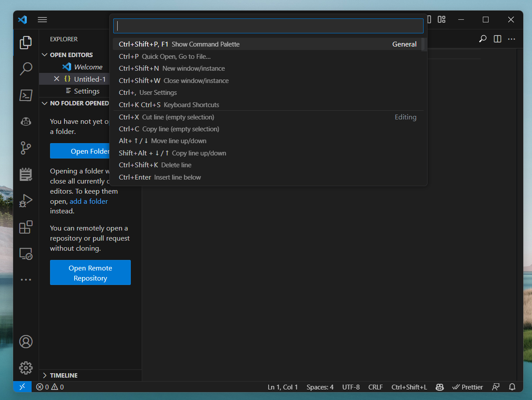This screenshot has height=400, width=532.
Task: Choose Move line up/down entry
Action: coord(267,141)
